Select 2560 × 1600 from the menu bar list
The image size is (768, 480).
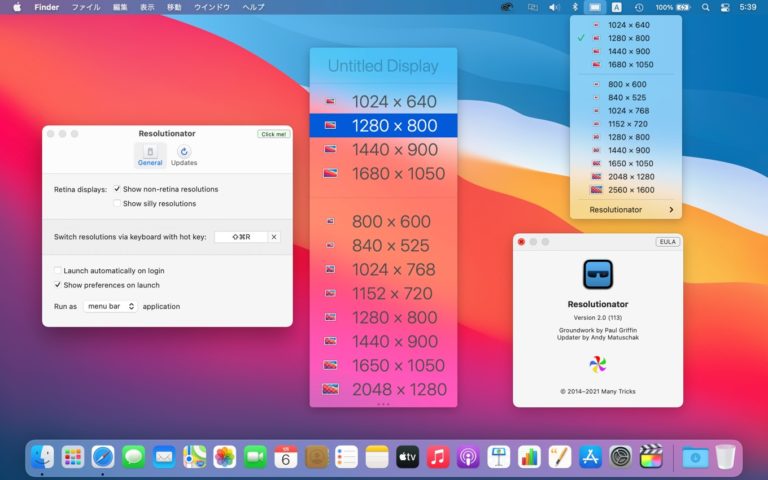628,189
